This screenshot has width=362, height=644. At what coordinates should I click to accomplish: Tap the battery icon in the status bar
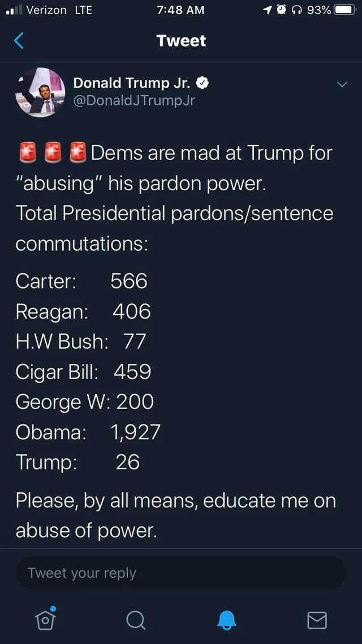pos(344,10)
